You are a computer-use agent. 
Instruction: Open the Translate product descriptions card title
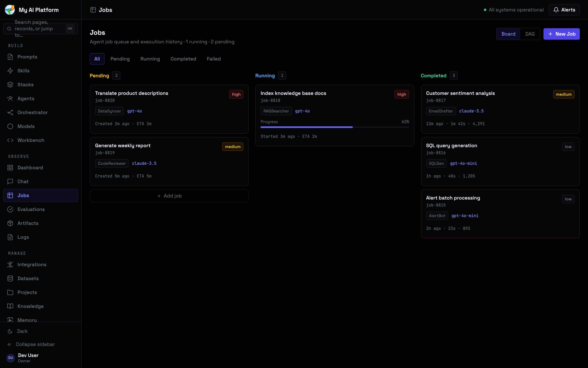(x=131, y=93)
